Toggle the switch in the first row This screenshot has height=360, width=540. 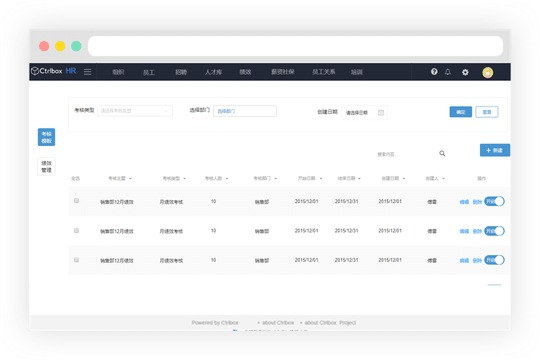coord(494,201)
